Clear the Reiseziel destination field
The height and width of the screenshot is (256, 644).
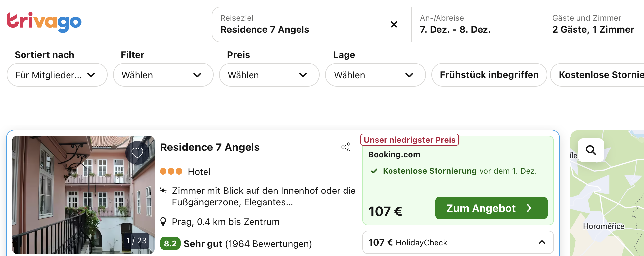(394, 24)
